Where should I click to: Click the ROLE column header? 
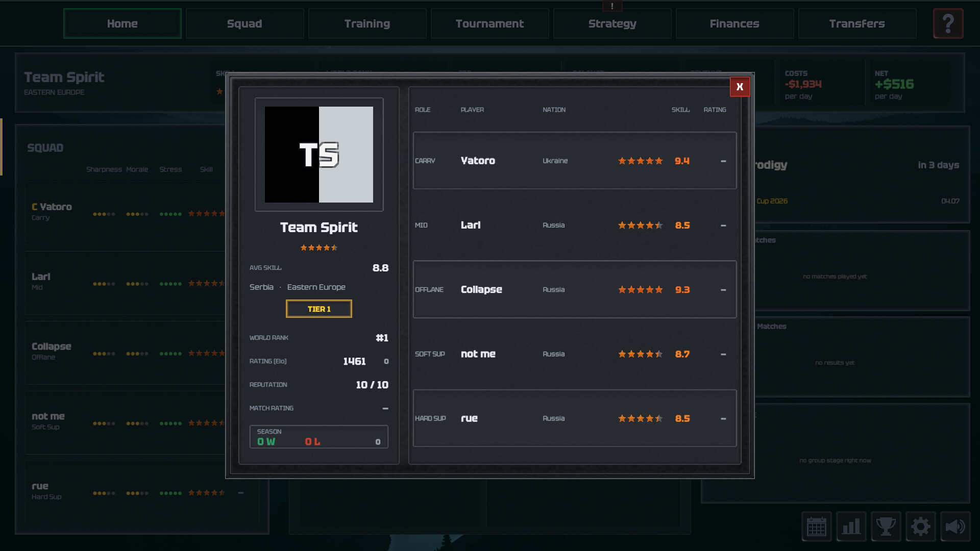coord(423,110)
